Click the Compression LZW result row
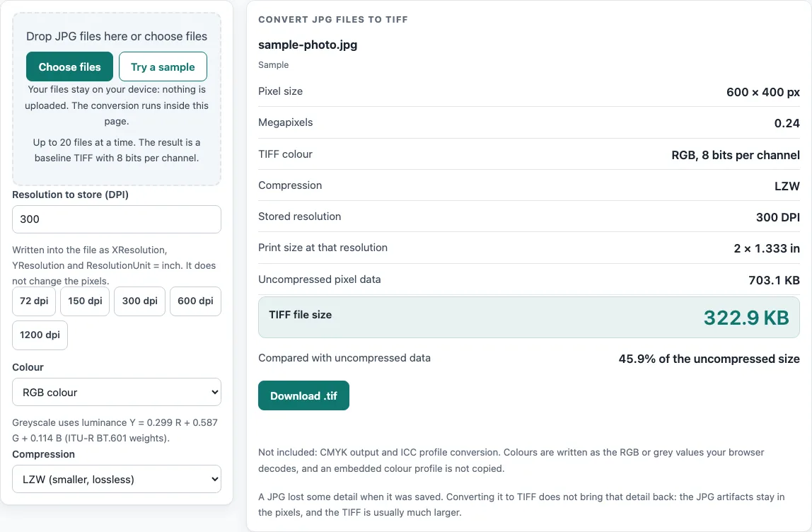 click(529, 185)
